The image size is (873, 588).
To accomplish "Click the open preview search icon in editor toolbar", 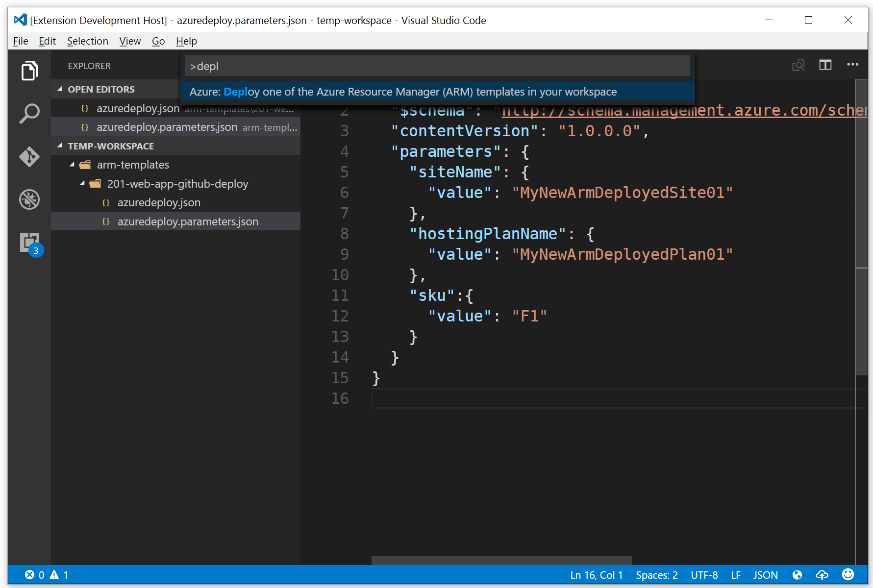I will [x=798, y=65].
